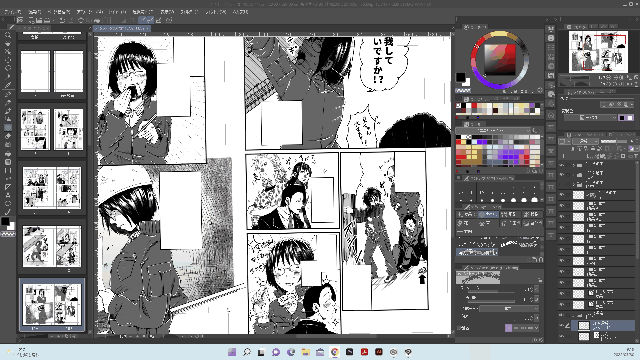Expand the third layer folder
This screenshot has height=360, width=640.
(x=574, y=184)
